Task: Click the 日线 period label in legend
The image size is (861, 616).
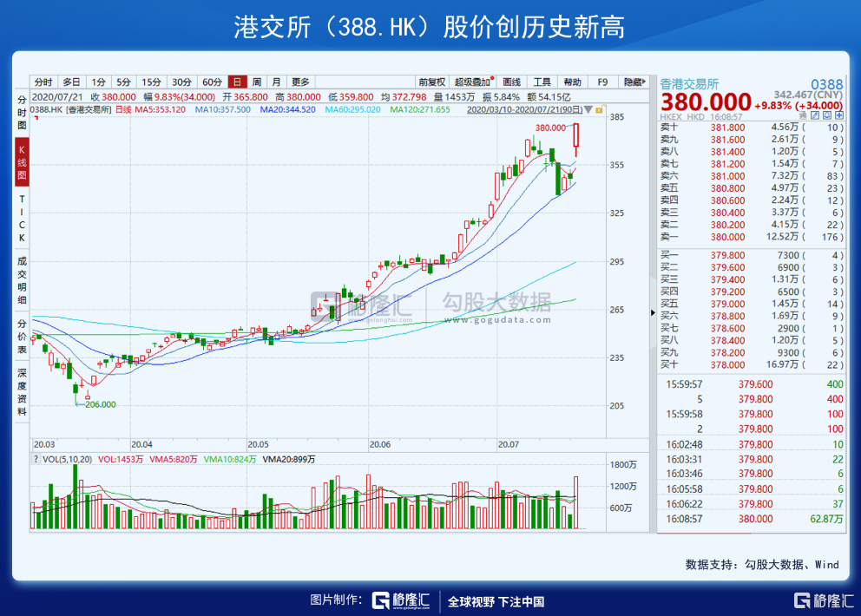Action: pos(123,110)
